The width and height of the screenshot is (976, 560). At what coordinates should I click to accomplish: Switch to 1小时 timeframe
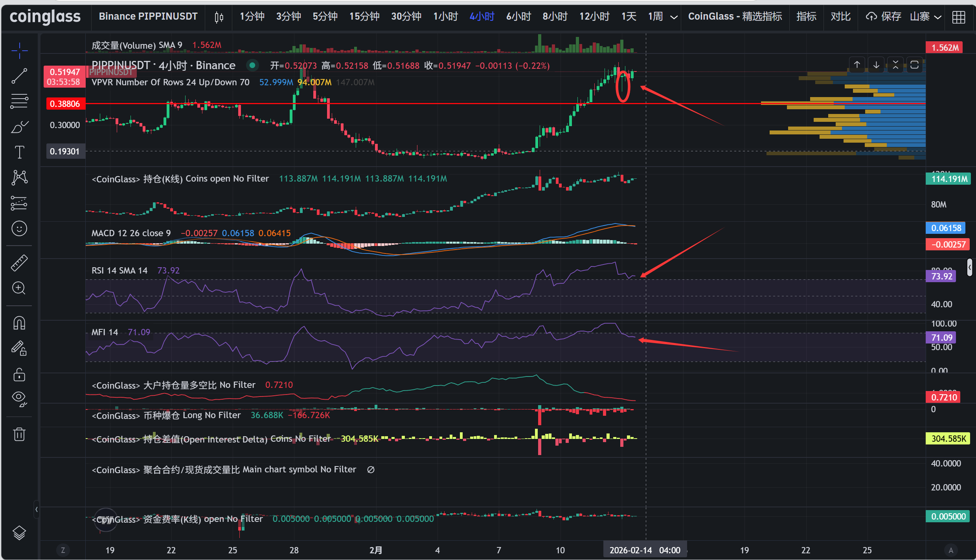tap(445, 17)
